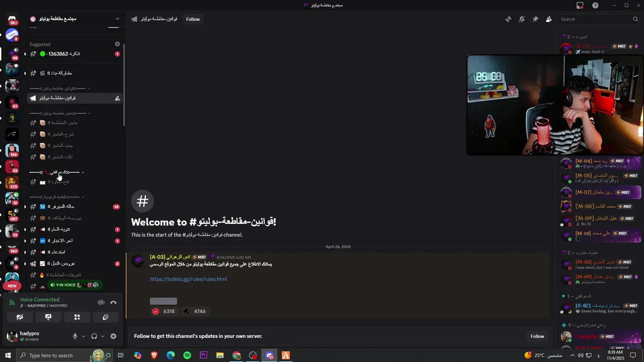Open File Explorer from taskbar
This screenshot has width=644, height=362.
(220, 355)
